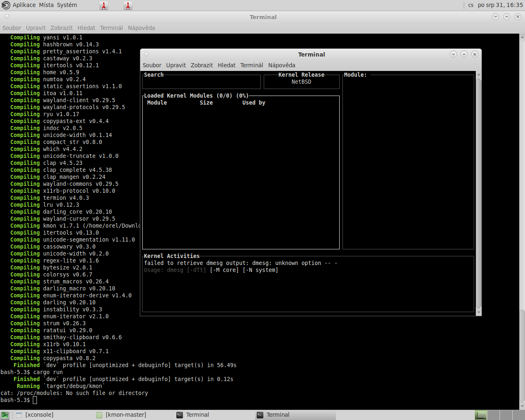
Task: Click the 'Compiling yansi v1.0.1' line
Action: tap(46, 37)
